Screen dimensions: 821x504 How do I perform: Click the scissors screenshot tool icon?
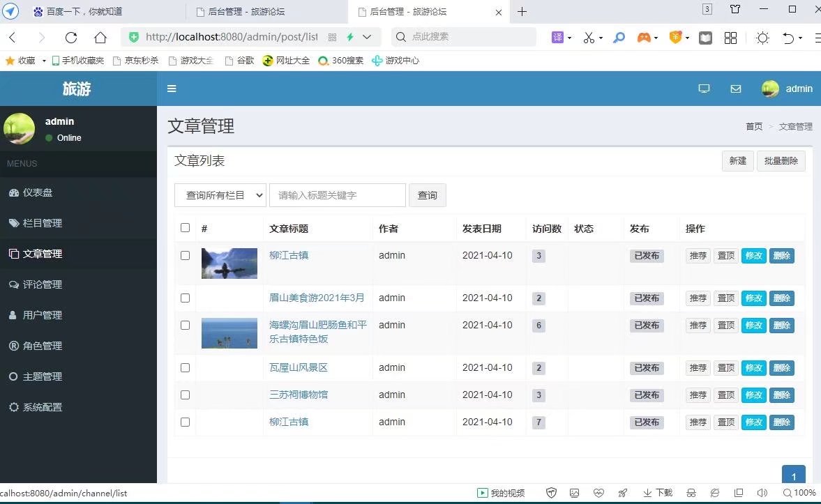tap(589, 37)
